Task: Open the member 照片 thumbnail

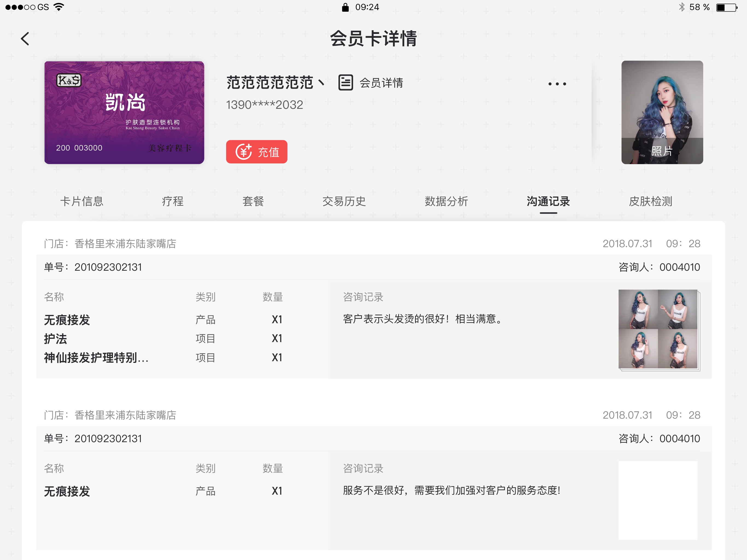Action: click(x=662, y=112)
